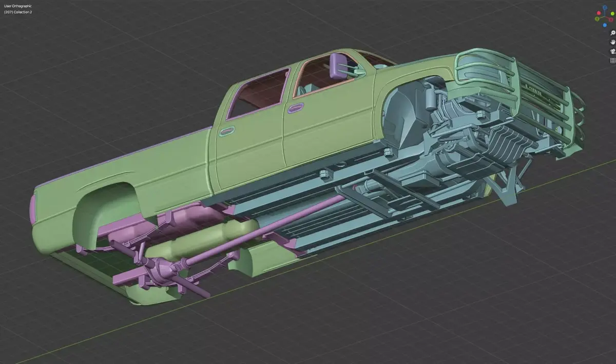Click the unlabeled red negative X gizmo dot
The width and height of the screenshot is (616, 364).
click(599, 13)
